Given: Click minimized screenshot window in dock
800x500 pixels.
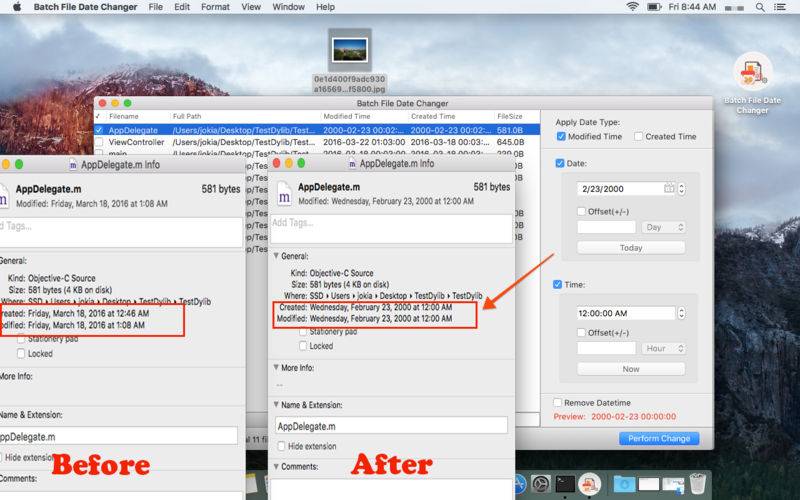Looking at the screenshot, I should 673,483.
